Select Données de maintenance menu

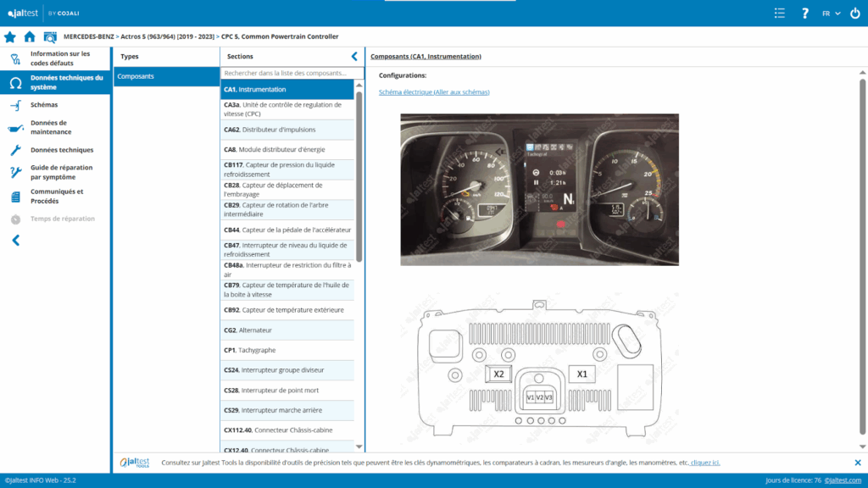[51, 127]
